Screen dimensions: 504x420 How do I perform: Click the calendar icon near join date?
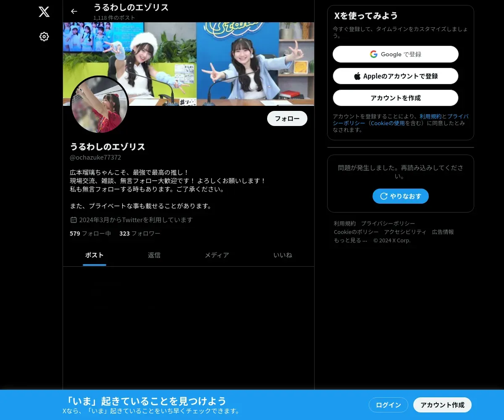(x=73, y=220)
